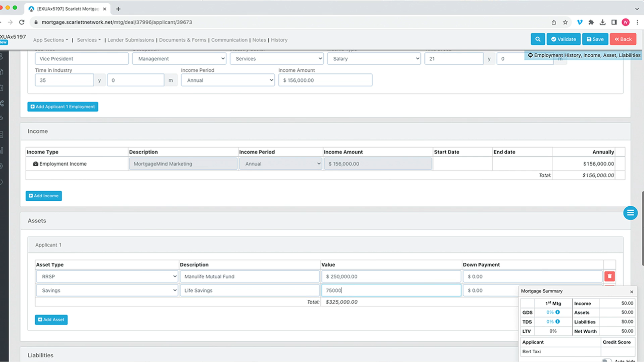
Task: Click the Life Savings value input field
Action: [391, 291]
